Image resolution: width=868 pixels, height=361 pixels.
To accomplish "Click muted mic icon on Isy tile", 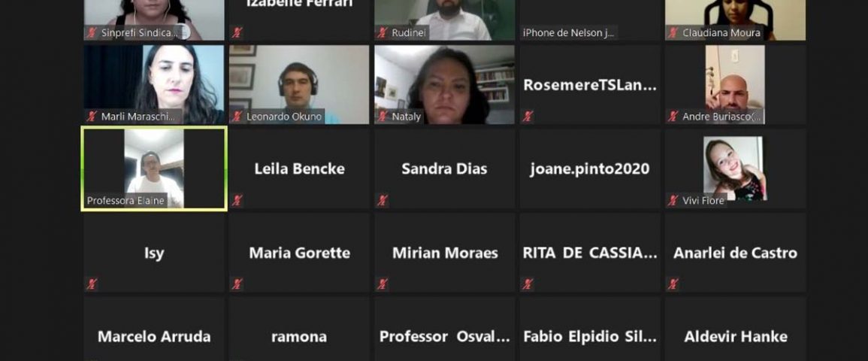I will 92,284.
